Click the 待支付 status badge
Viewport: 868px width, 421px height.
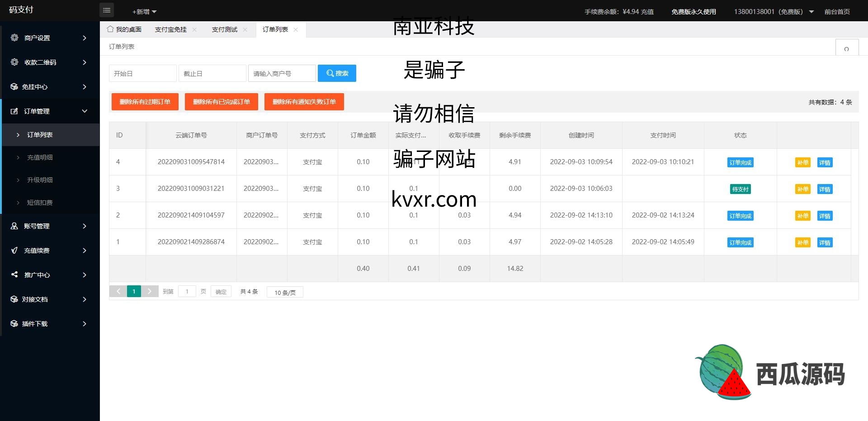(x=741, y=189)
